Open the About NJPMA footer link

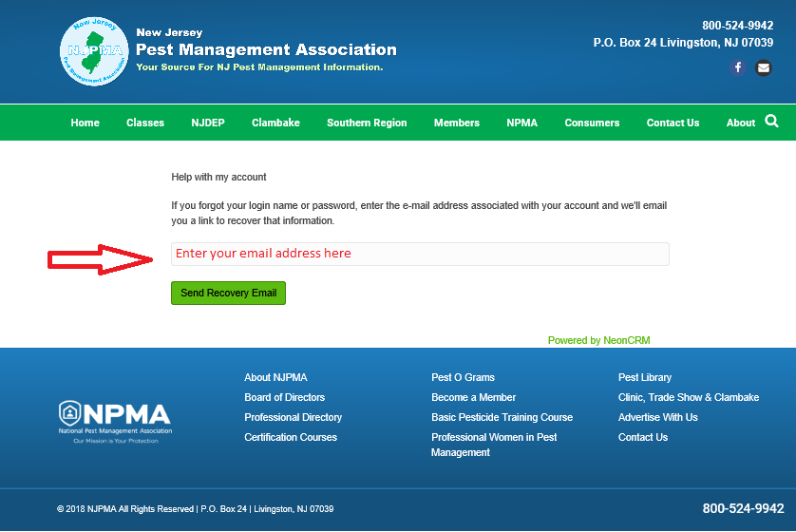point(275,377)
